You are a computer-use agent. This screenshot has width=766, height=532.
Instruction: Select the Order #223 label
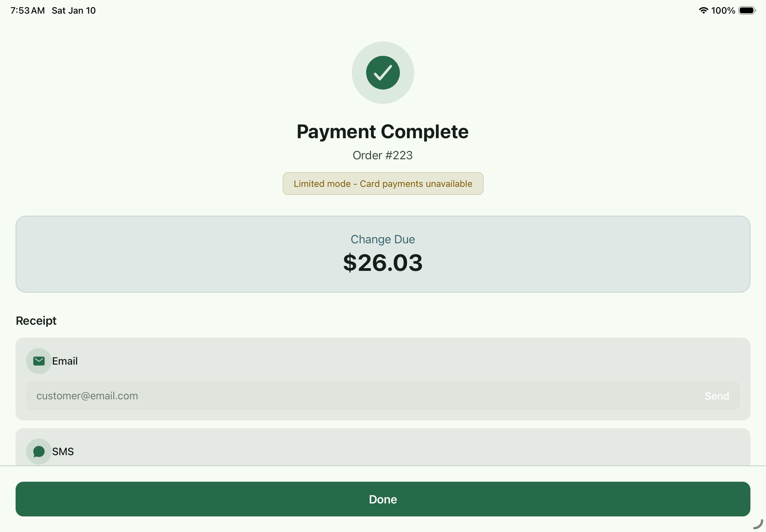coord(382,155)
